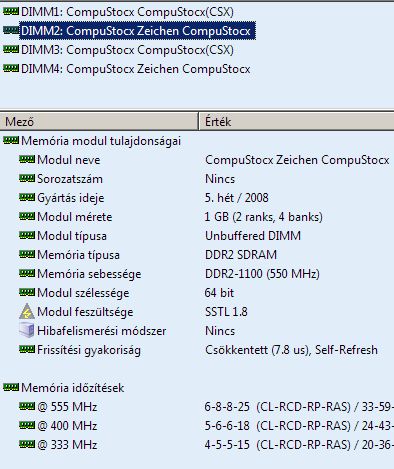Click the @ 333 MHz timing label

[67, 445]
